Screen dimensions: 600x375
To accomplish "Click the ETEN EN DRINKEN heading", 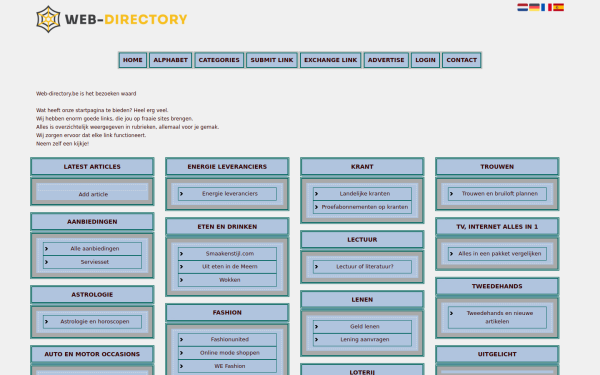I will click(227, 227).
